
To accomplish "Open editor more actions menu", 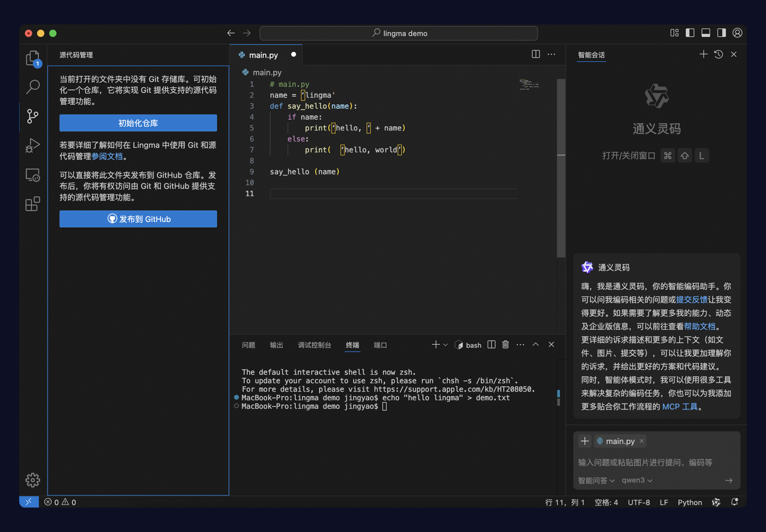I will tap(552, 54).
